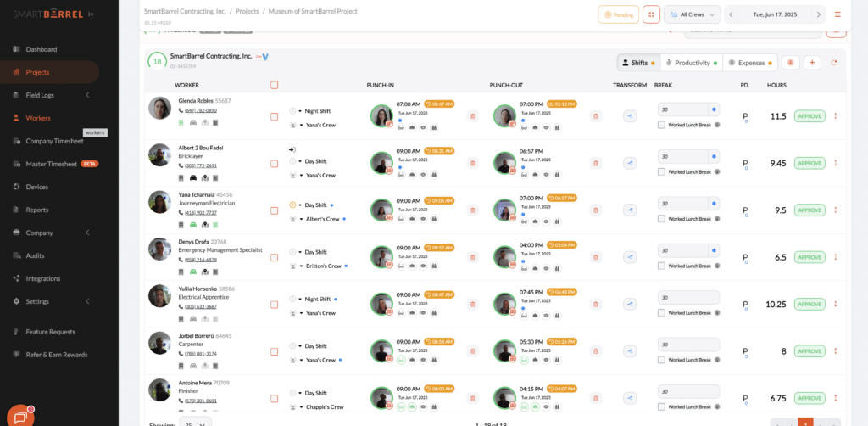
Task: Expand the Company sidebar section
Action: [87, 233]
